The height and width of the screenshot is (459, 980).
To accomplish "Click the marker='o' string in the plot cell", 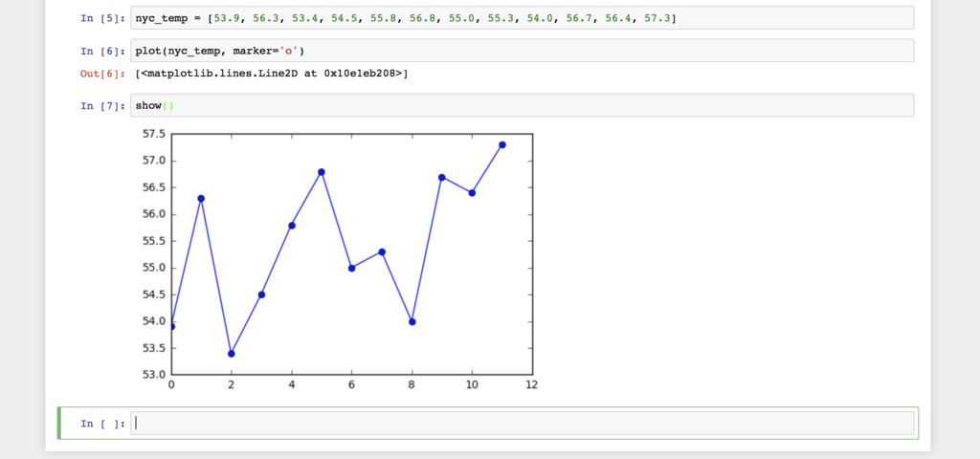I will (266, 52).
